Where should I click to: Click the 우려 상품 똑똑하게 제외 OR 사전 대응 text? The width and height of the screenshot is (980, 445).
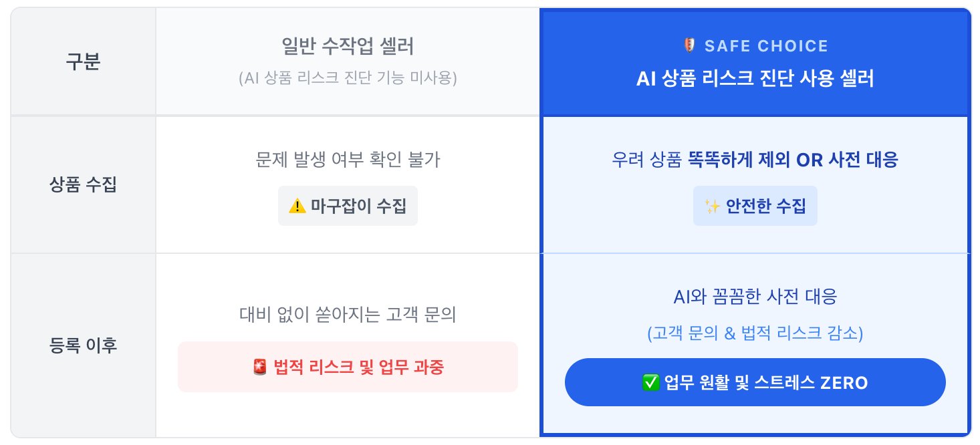(755, 160)
